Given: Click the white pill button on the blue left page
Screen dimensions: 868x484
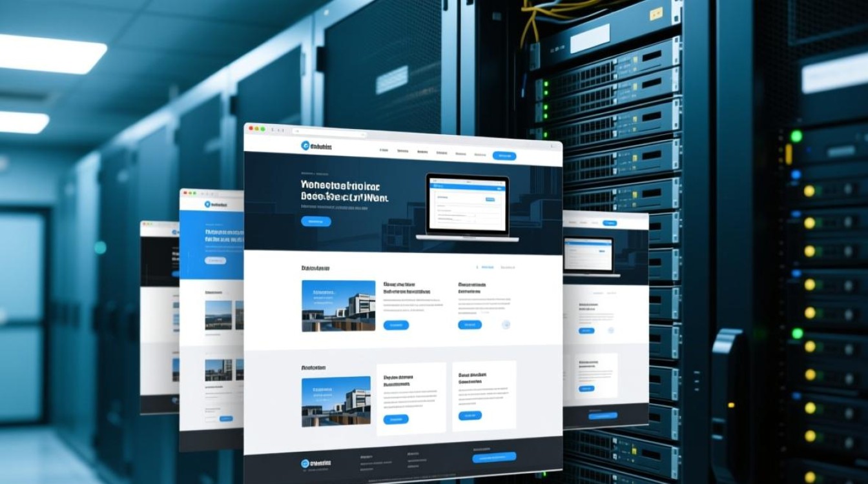Looking at the screenshot, I should [x=215, y=261].
